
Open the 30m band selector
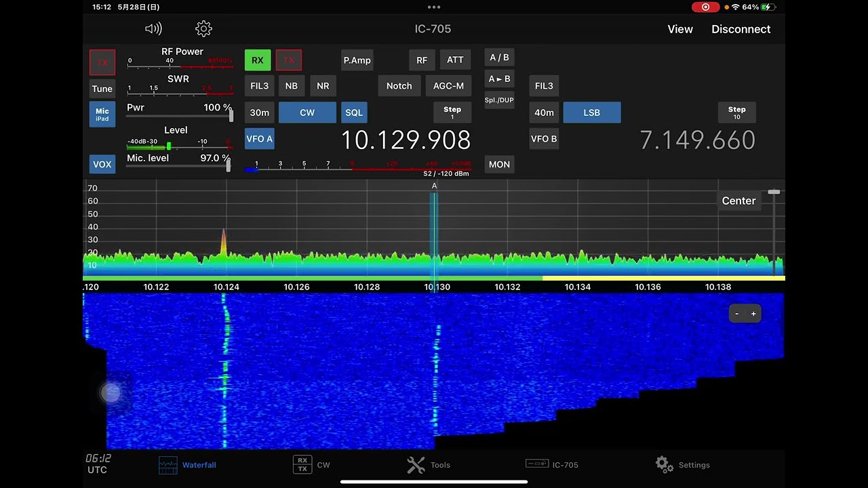tap(260, 113)
